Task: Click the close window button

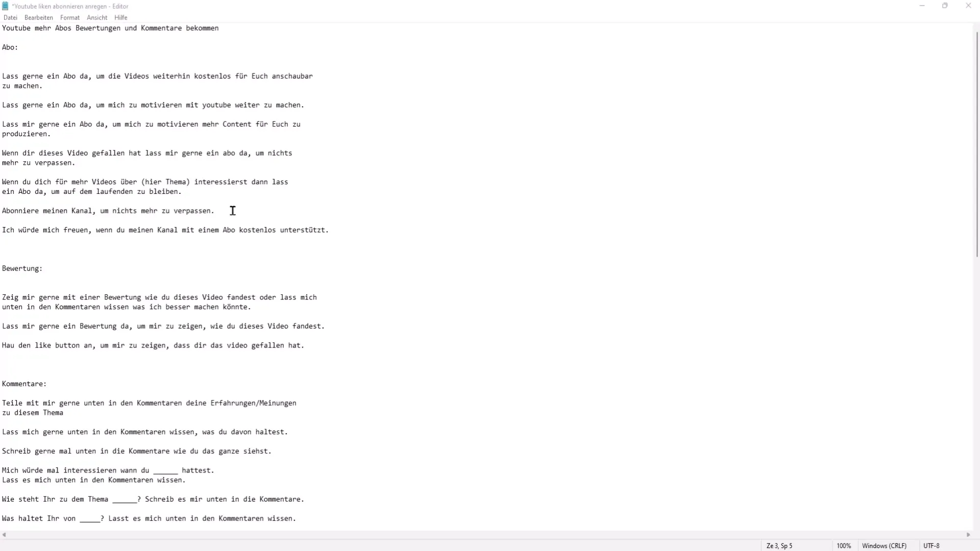Action: coord(968,6)
